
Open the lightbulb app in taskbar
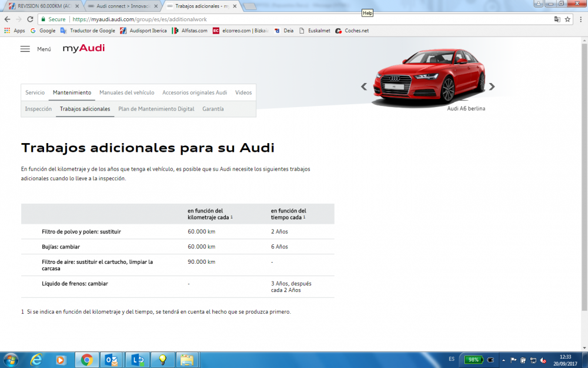tap(162, 360)
